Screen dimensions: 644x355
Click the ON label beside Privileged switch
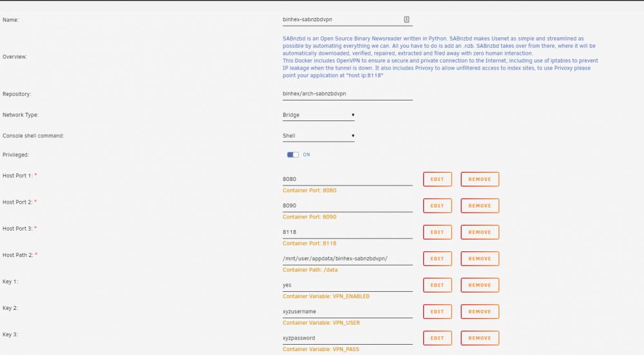[307, 155]
